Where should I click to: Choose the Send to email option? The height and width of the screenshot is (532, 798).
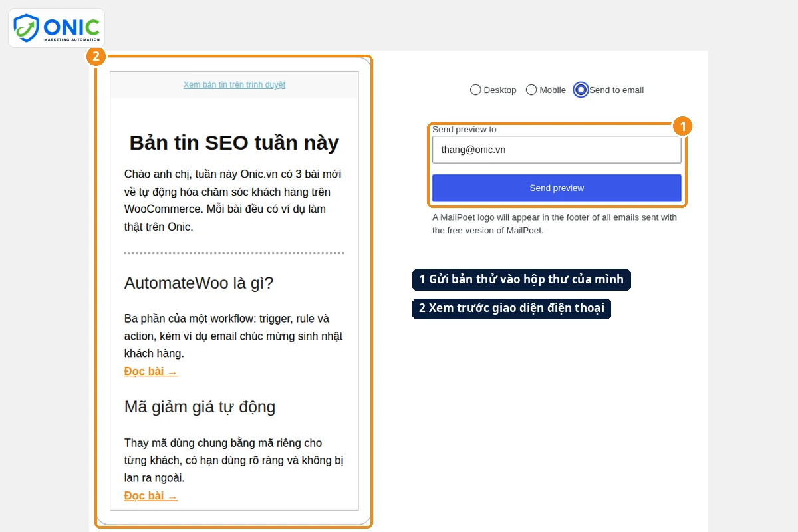pyautogui.click(x=581, y=90)
